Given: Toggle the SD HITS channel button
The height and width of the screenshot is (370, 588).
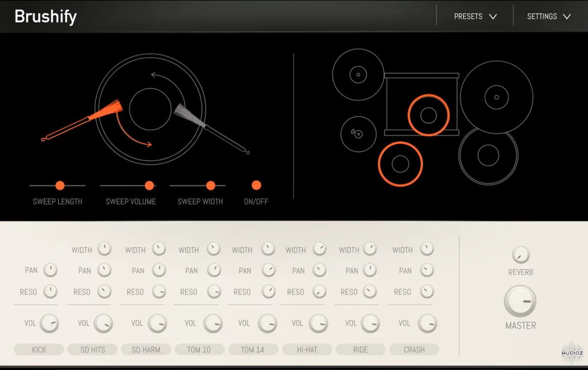Looking at the screenshot, I should coord(93,349).
